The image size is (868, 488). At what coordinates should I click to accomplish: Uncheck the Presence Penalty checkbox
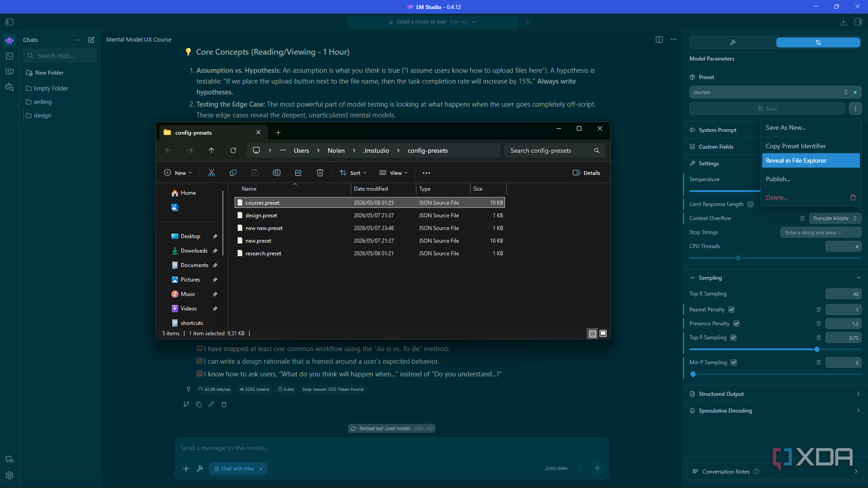[x=736, y=324]
